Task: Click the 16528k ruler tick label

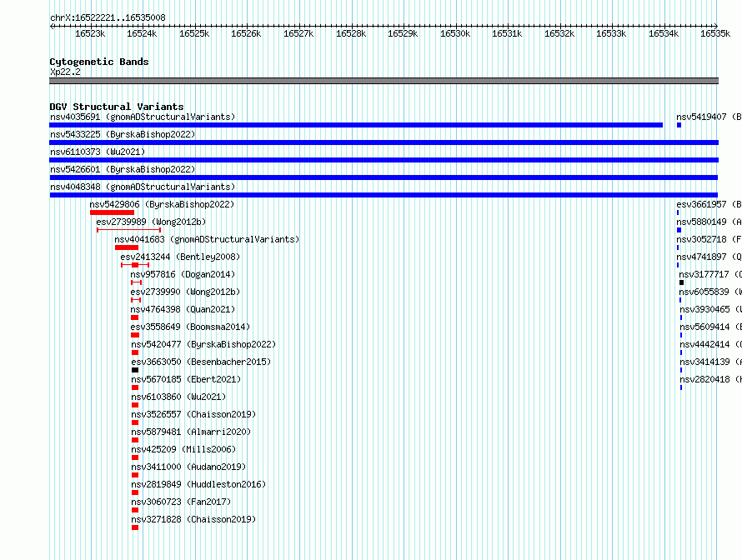Action: [351, 33]
